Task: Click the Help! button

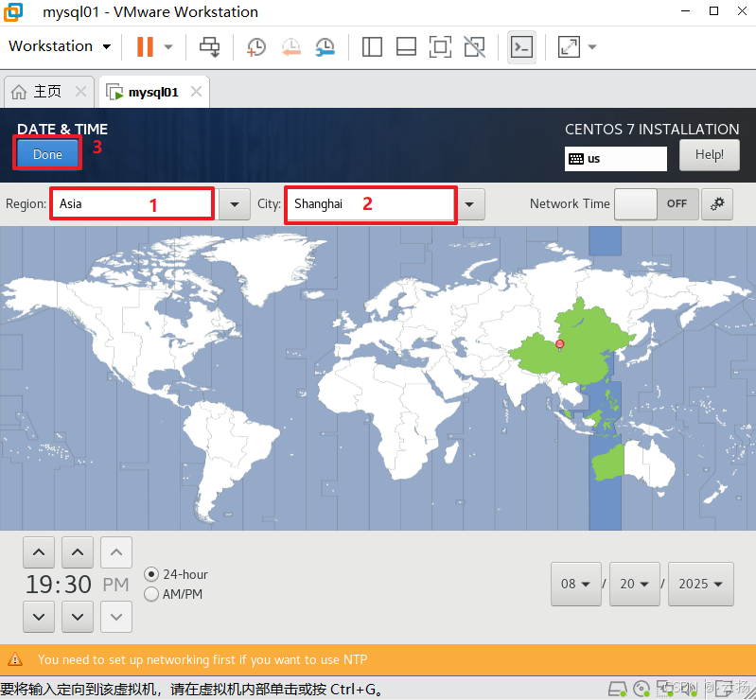Action: pos(710,155)
